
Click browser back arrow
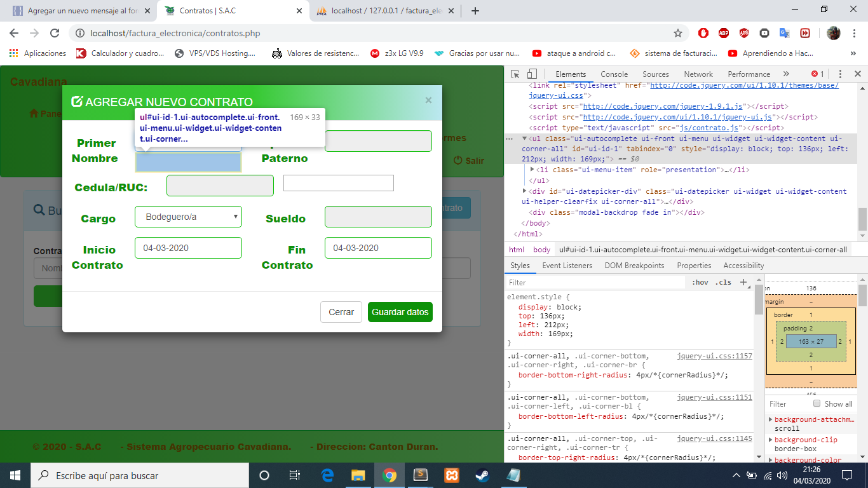click(x=14, y=33)
